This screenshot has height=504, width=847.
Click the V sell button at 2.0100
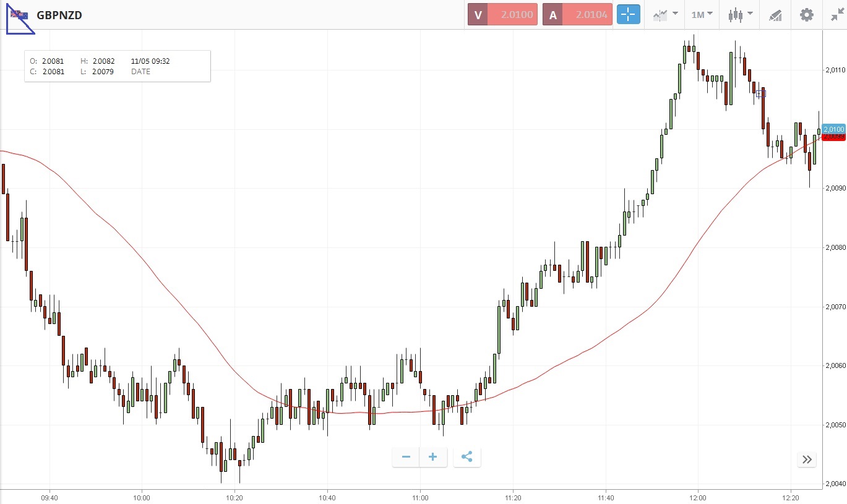pos(502,15)
